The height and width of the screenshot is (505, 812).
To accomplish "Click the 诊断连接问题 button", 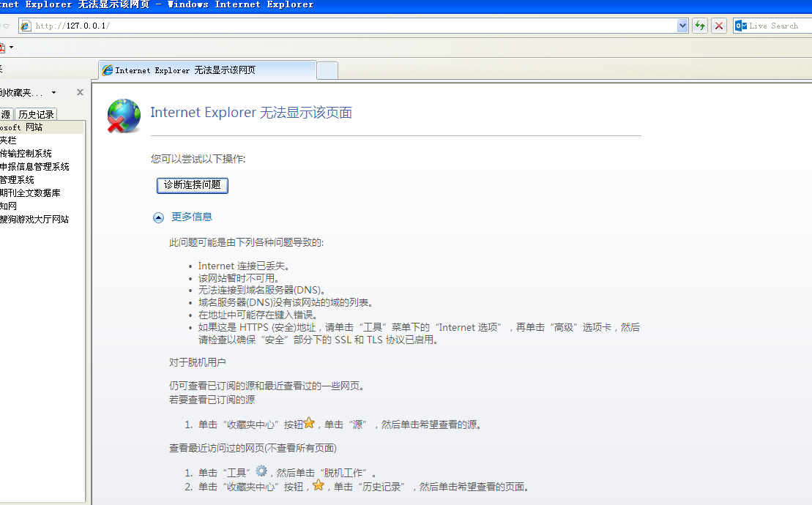I will (192, 184).
